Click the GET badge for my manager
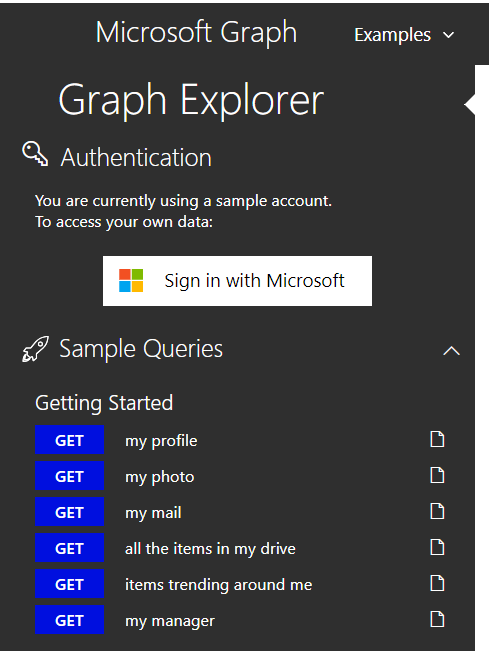This screenshot has width=489, height=651. tap(69, 620)
